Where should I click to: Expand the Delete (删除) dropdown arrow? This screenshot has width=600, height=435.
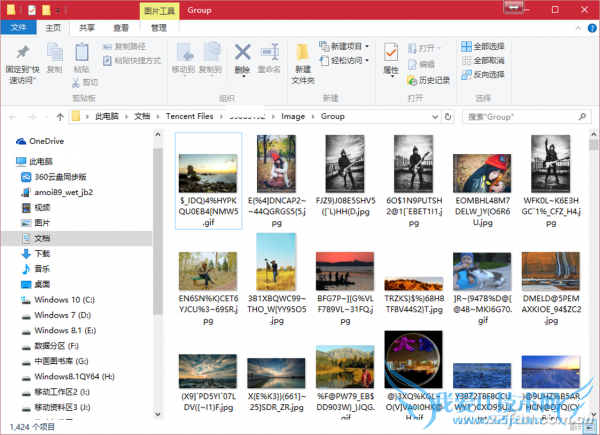(243, 77)
